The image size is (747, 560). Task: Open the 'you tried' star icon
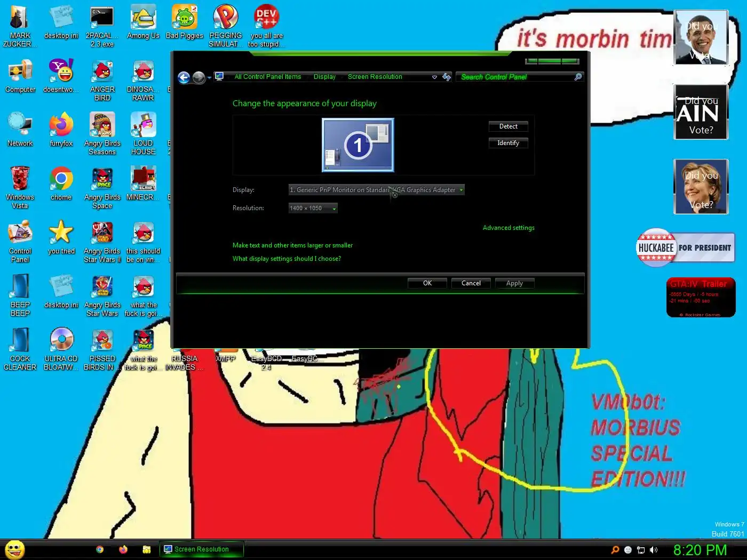61,238
